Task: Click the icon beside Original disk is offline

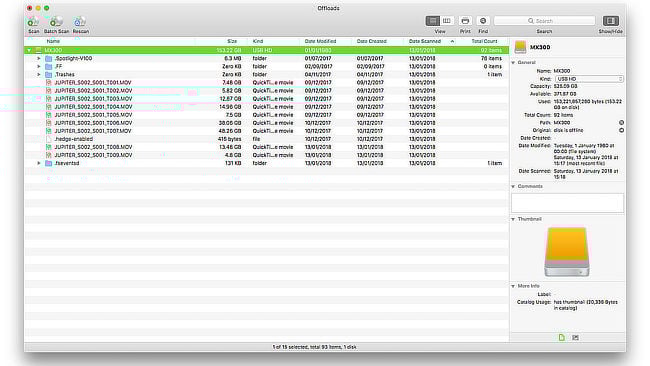Action: point(621,130)
